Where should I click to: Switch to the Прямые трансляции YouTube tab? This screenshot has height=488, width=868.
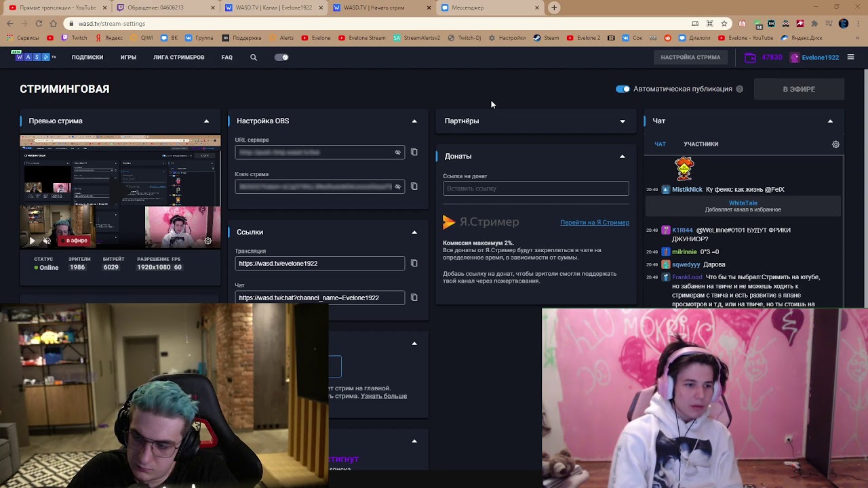[57, 7]
